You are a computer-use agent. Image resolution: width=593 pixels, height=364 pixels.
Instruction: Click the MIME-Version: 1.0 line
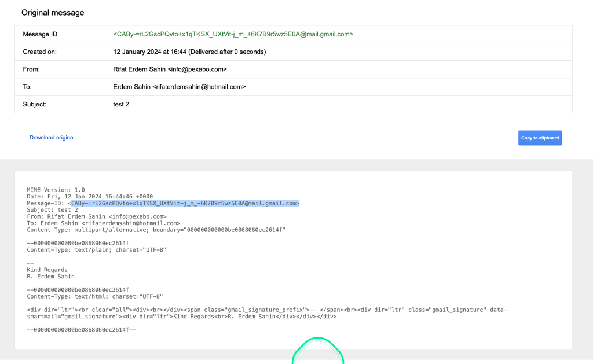pos(56,190)
